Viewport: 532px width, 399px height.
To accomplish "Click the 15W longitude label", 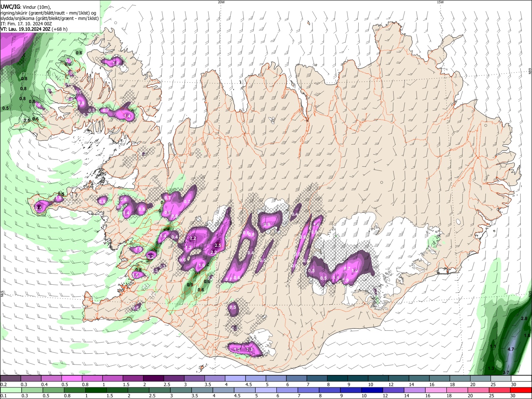I will tap(440, 2).
